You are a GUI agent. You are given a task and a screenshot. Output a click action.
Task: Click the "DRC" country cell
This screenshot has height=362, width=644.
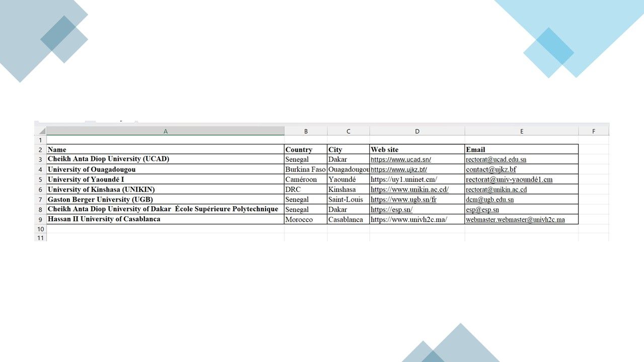[306, 190]
